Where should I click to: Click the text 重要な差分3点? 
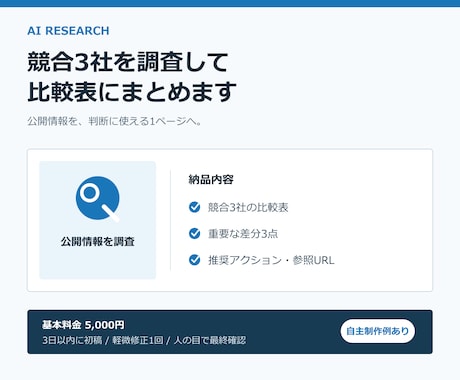(x=243, y=234)
